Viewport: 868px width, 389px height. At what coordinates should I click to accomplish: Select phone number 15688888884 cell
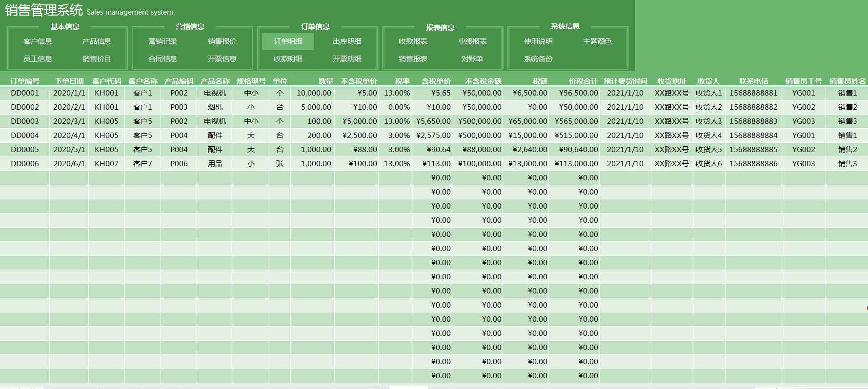[x=753, y=136]
